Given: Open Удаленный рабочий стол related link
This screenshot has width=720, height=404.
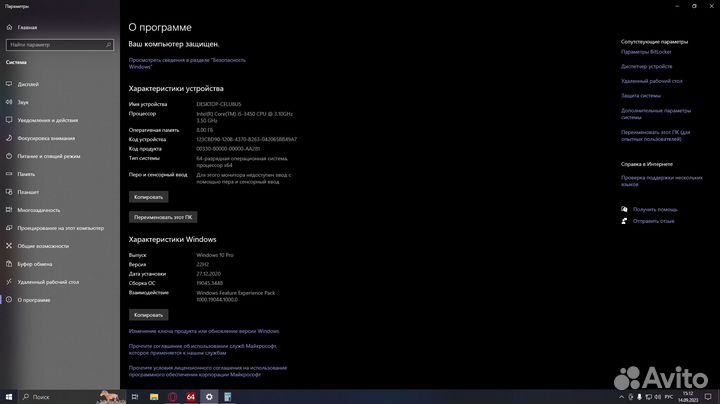Looking at the screenshot, I should click(652, 81).
